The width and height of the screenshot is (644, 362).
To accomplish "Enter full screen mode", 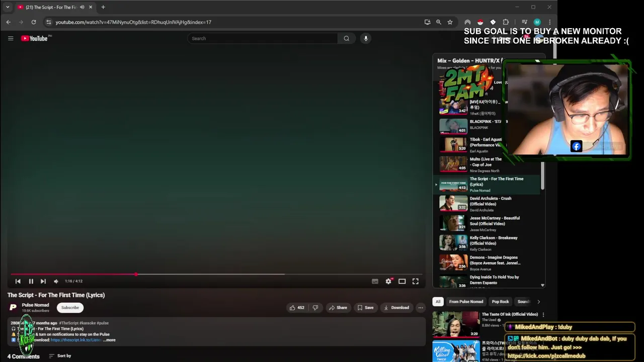I will [x=416, y=282].
